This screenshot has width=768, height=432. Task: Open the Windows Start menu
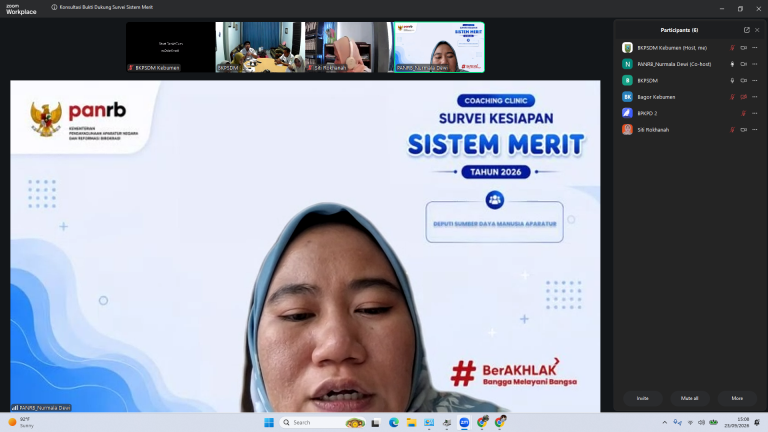pos(269,422)
